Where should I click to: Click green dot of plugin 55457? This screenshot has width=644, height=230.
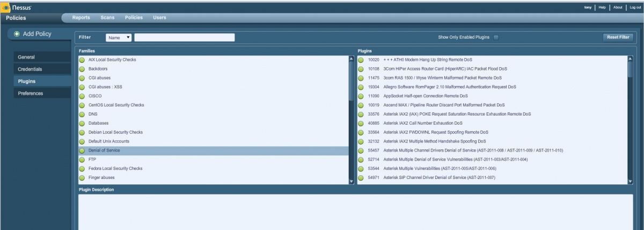(x=361, y=151)
